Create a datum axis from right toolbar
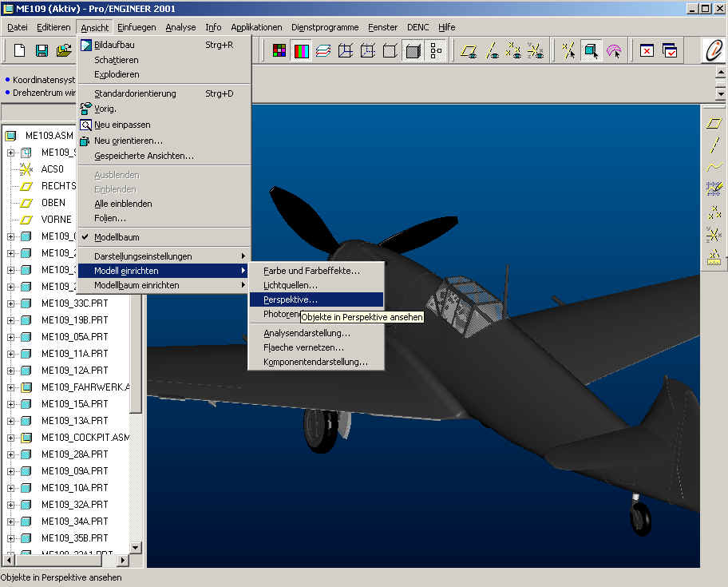Image resolution: width=728 pixels, height=587 pixels. (714, 145)
